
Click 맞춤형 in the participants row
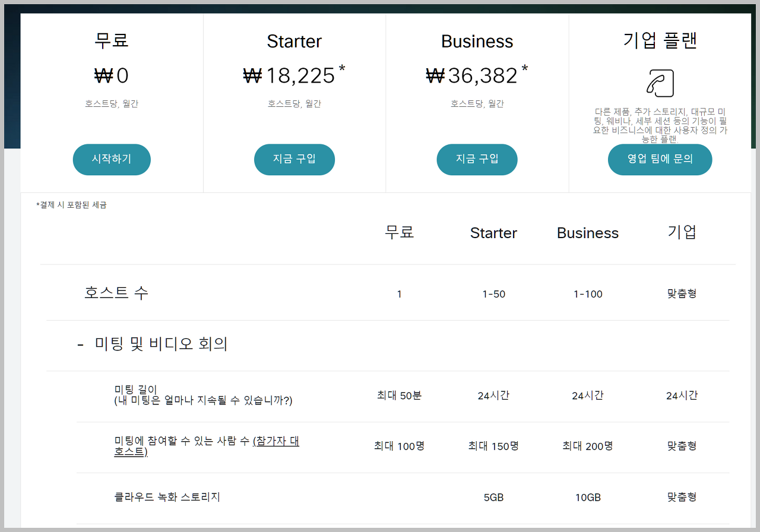pos(682,446)
